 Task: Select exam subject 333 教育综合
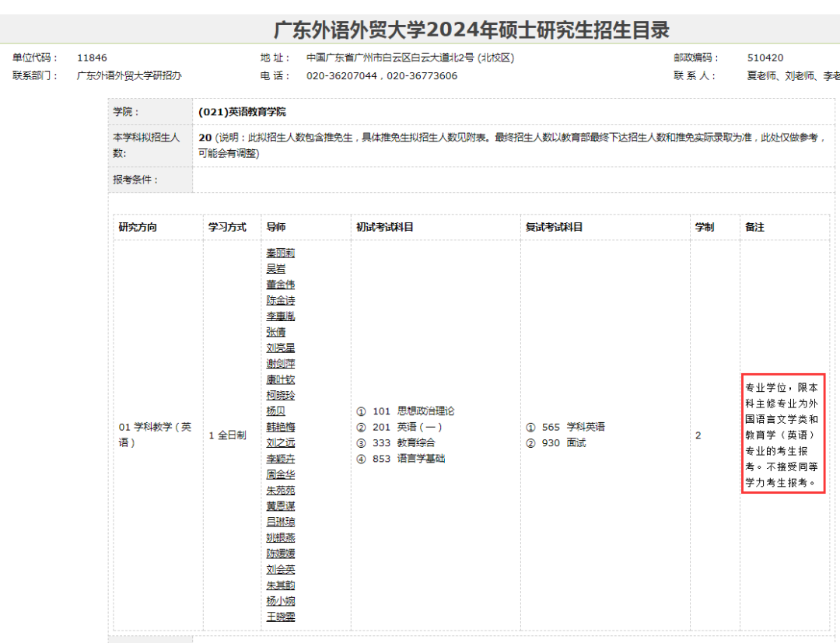tap(404, 442)
